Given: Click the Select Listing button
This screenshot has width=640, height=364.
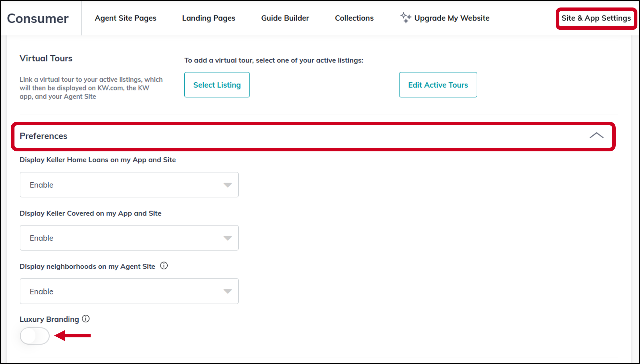Looking at the screenshot, I should coord(217,85).
